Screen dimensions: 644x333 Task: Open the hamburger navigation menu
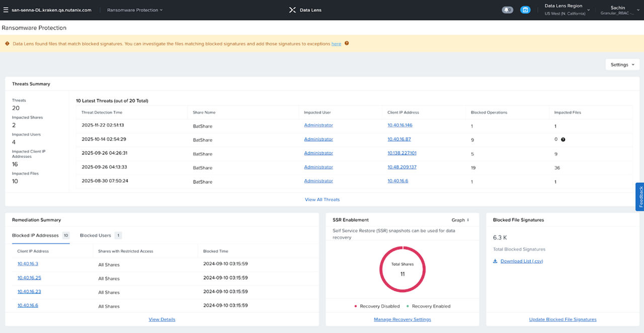tap(6, 10)
